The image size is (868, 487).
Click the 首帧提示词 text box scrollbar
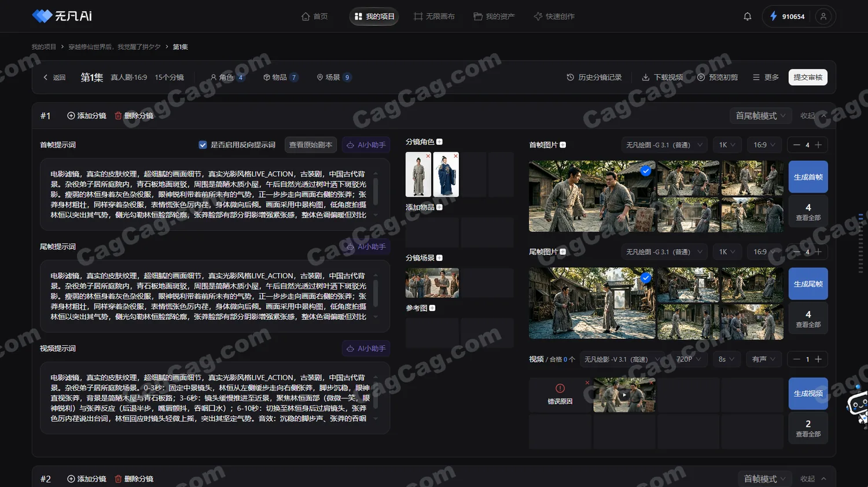tap(376, 193)
